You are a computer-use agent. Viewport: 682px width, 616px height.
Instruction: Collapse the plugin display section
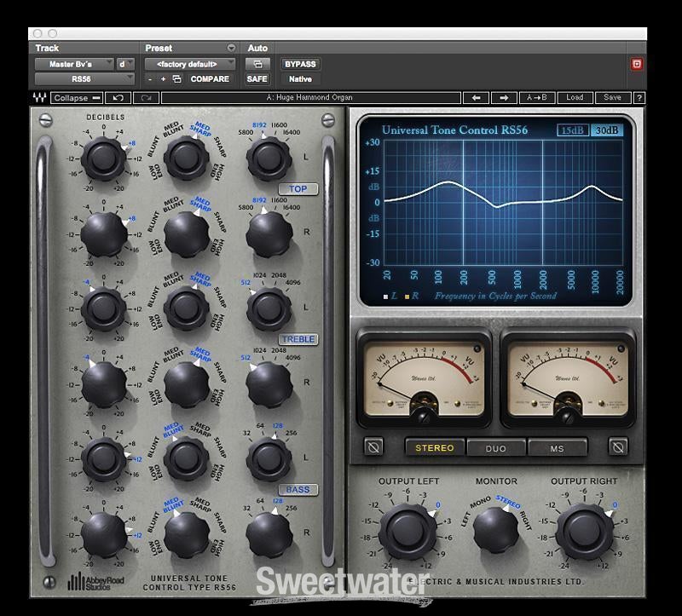[x=77, y=98]
